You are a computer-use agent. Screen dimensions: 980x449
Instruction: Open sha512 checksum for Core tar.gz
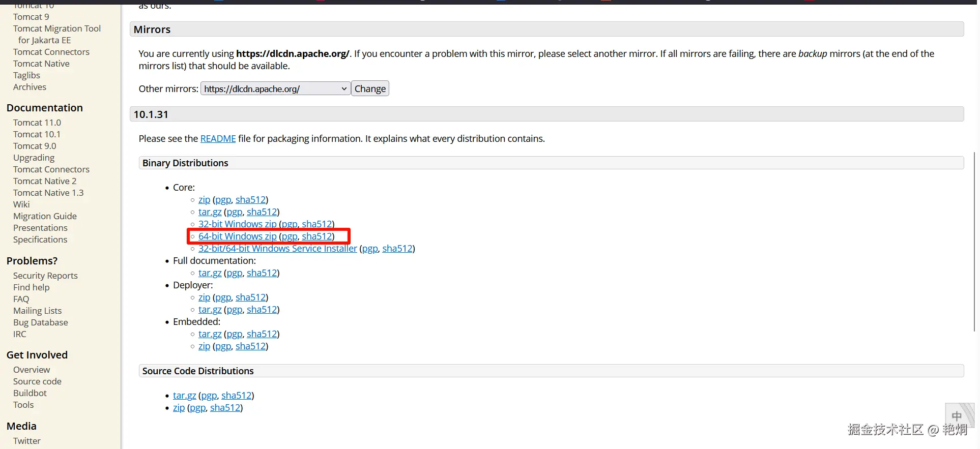[x=262, y=212]
